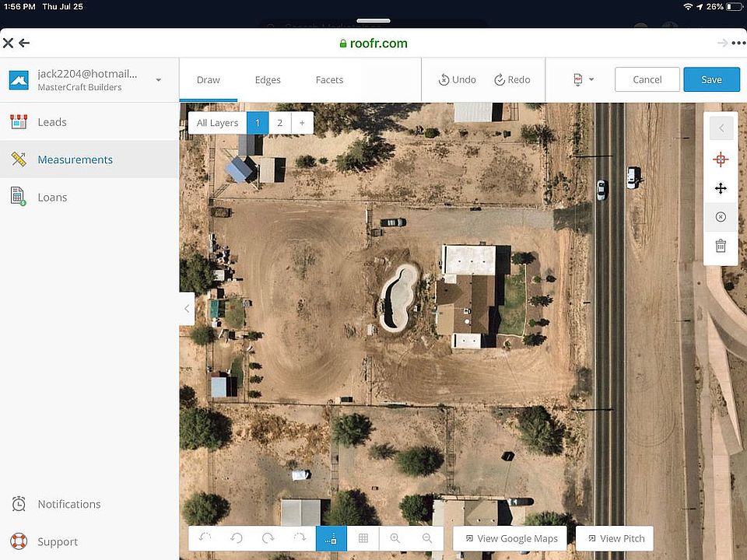Rotate the map clockwise

[268, 538]
